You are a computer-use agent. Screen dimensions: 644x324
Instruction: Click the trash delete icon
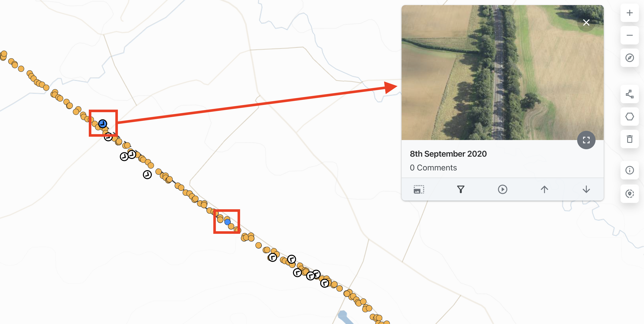point(629,139)
